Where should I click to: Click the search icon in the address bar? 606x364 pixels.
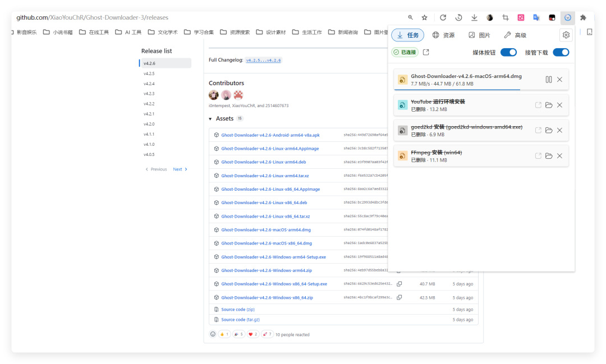pos(410,17)
